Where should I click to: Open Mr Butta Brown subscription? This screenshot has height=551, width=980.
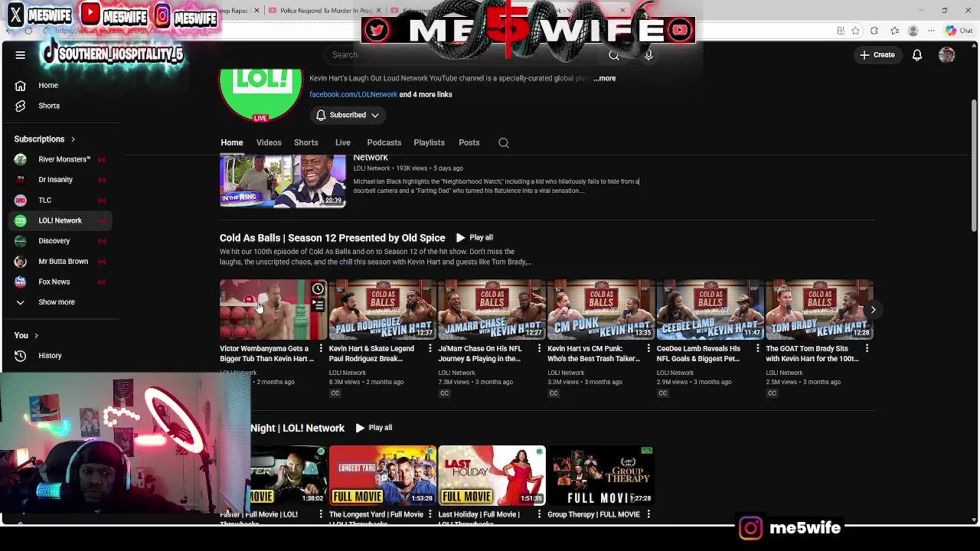[61, 262]
